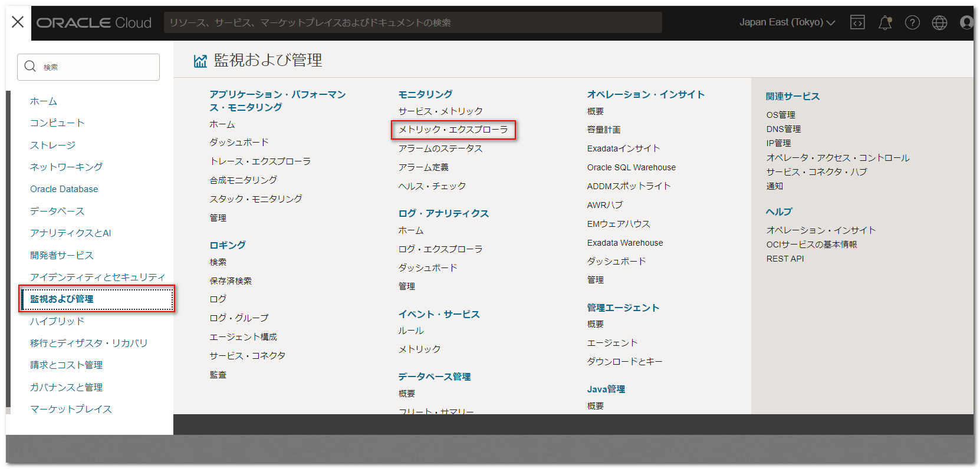Select アイデンティティとセキュリティ category
Screen dimensions: 980x469
coord(98,277)
